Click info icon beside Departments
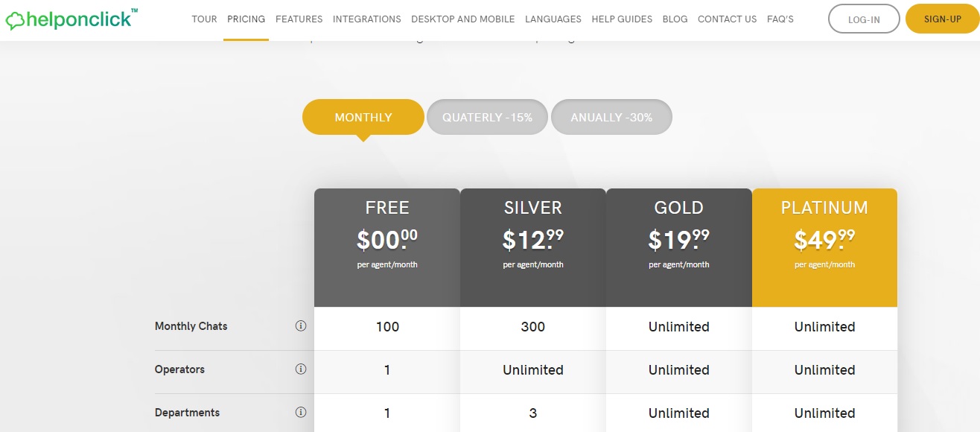This screenshot has width=980, height=432. [301, 413]
